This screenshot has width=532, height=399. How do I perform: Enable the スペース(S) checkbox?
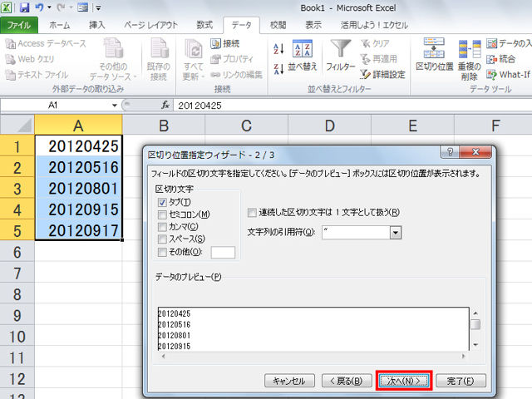click(x=162, y=239)
